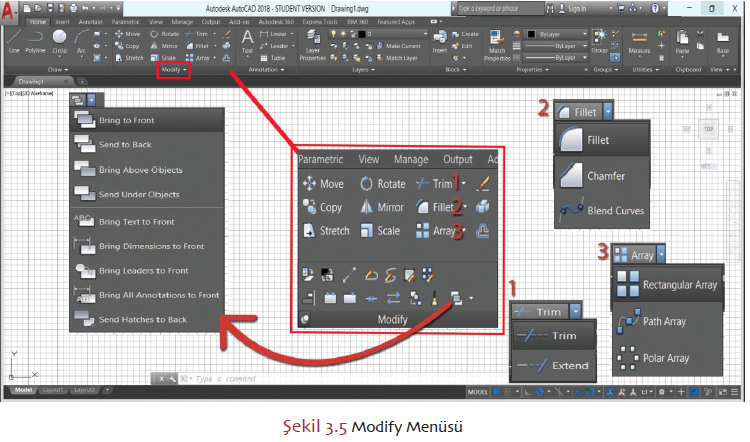
Task: Click TOP face on the ViewCube
Action: pyautogui.click(x=709, y=130)
